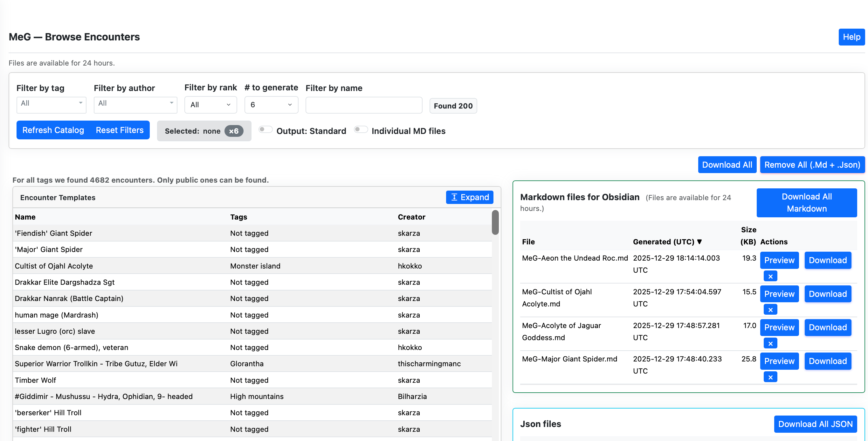Delete MeG-Cultist of Ojahl Acolyte.md with x
Viewport: 868px width, 441px height.
[x=770, y=310]
